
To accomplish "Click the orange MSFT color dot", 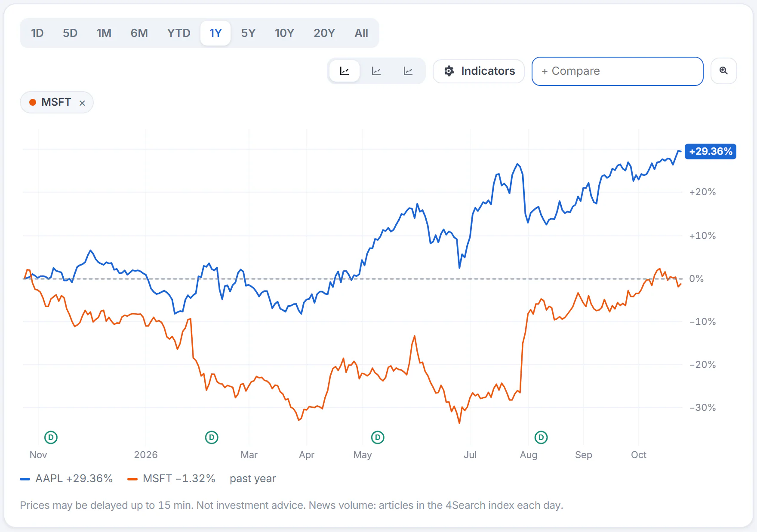I will (x=33, y=102).
